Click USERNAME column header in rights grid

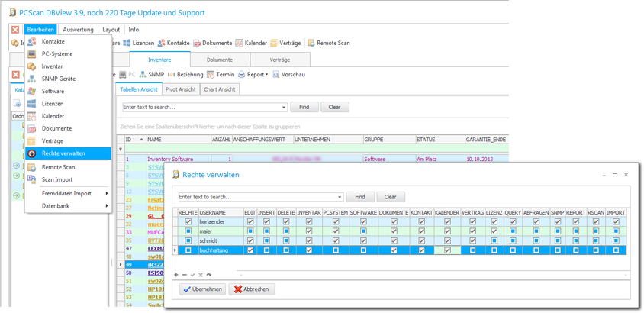pos(221,213)
